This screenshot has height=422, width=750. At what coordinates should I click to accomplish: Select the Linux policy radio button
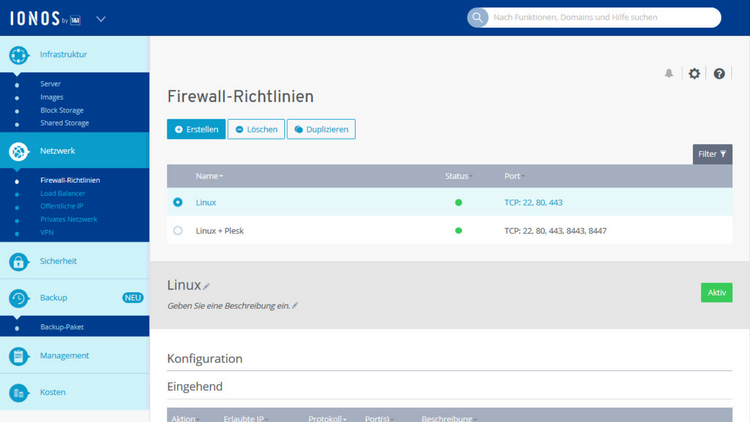[x=178, y=202]
